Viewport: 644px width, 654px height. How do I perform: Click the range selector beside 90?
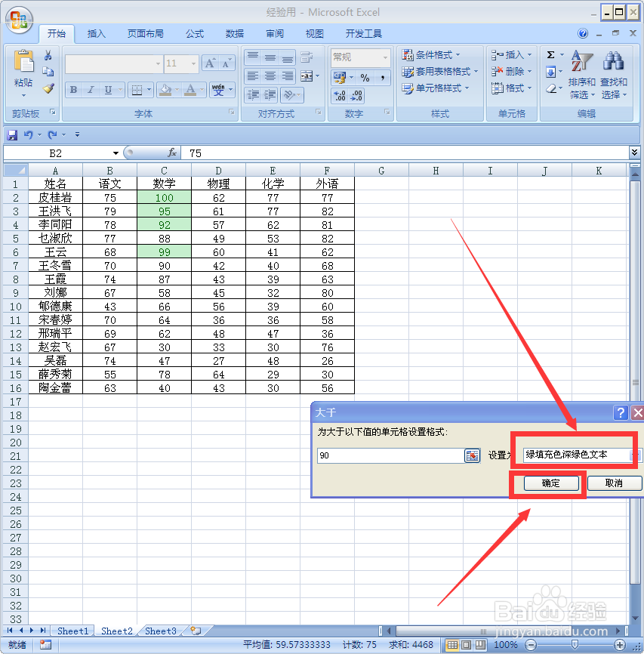[x=472, y=455]
